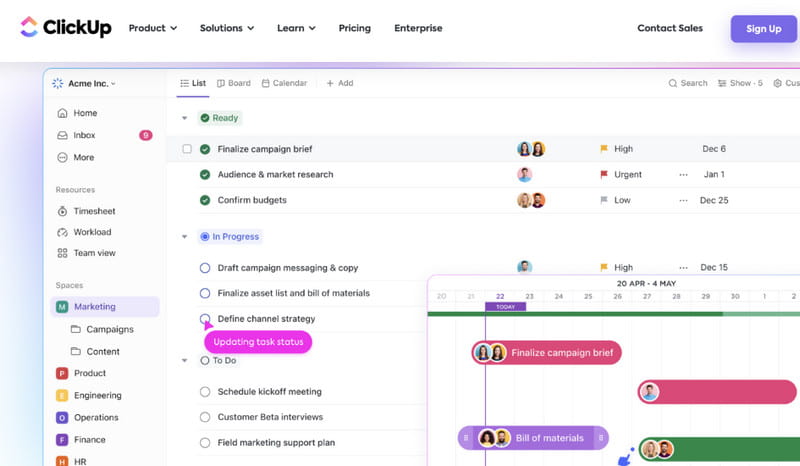This screenshot has width=800, height=466.
Task: Collapse the In Progress group arrow
Action: (x=185, y=237)
